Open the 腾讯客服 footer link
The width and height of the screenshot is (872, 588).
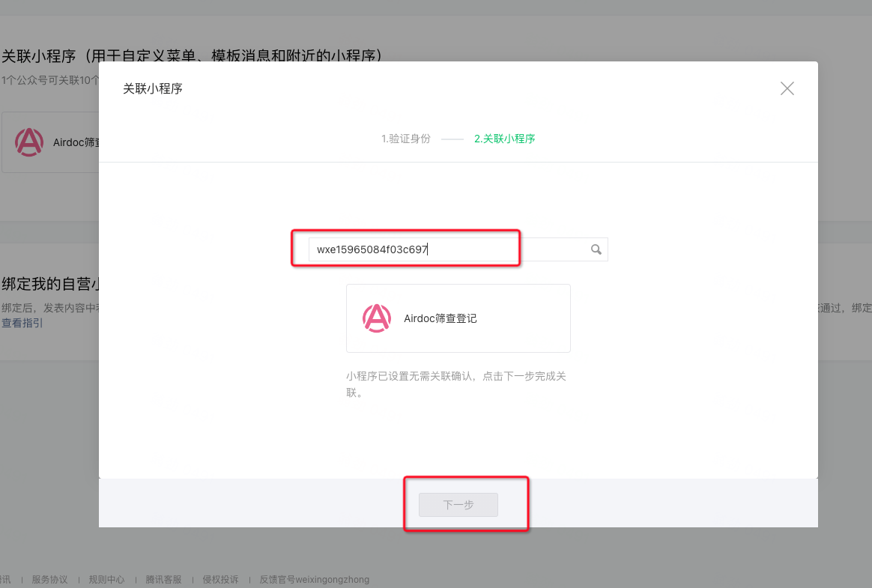(163, 580)
